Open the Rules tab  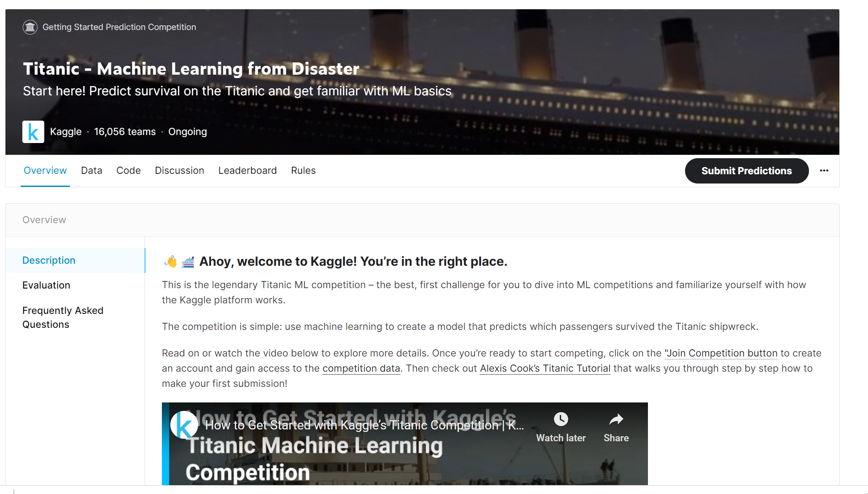pyautogui.click(x=303, y=171)
